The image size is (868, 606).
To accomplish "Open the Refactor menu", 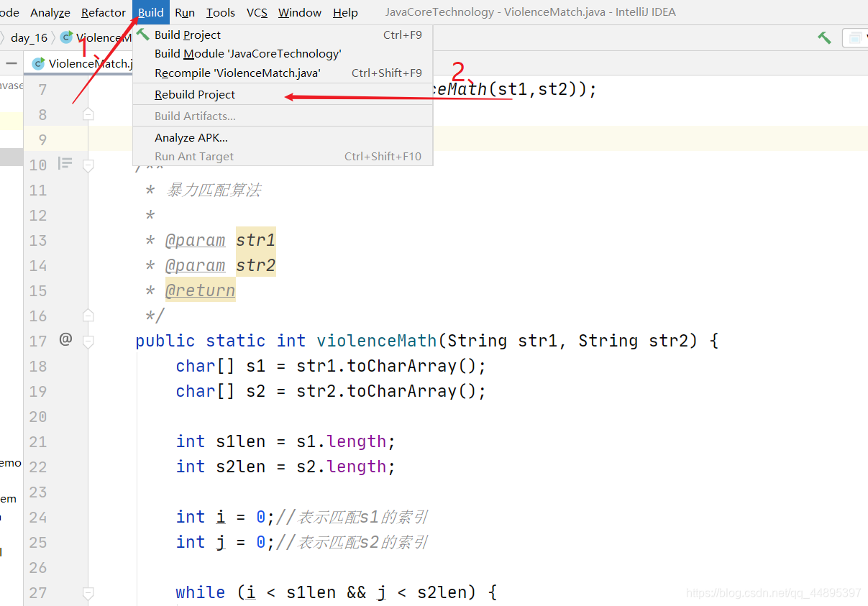I will [104, 12].
